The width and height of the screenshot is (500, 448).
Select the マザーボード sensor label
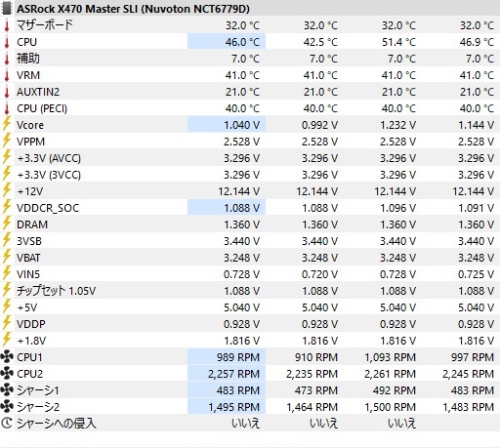click(45, 25)
